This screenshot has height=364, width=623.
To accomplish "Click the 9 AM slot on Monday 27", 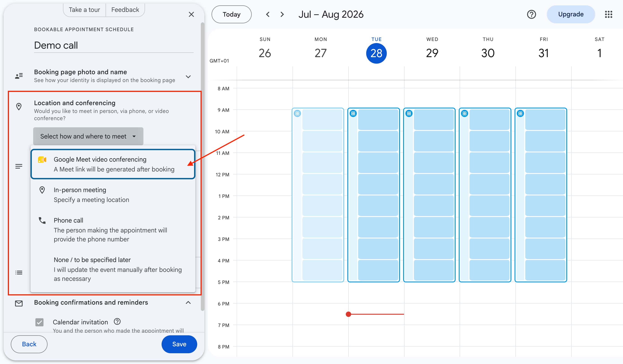I will coord(322,120).
